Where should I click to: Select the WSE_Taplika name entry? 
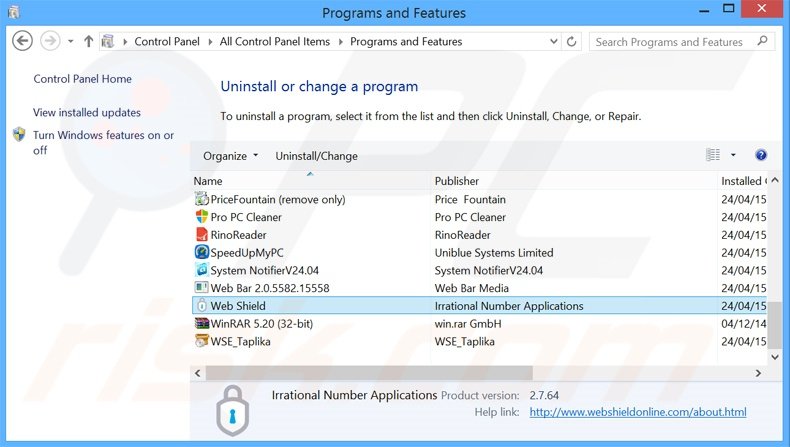click(x=240, y=342)
